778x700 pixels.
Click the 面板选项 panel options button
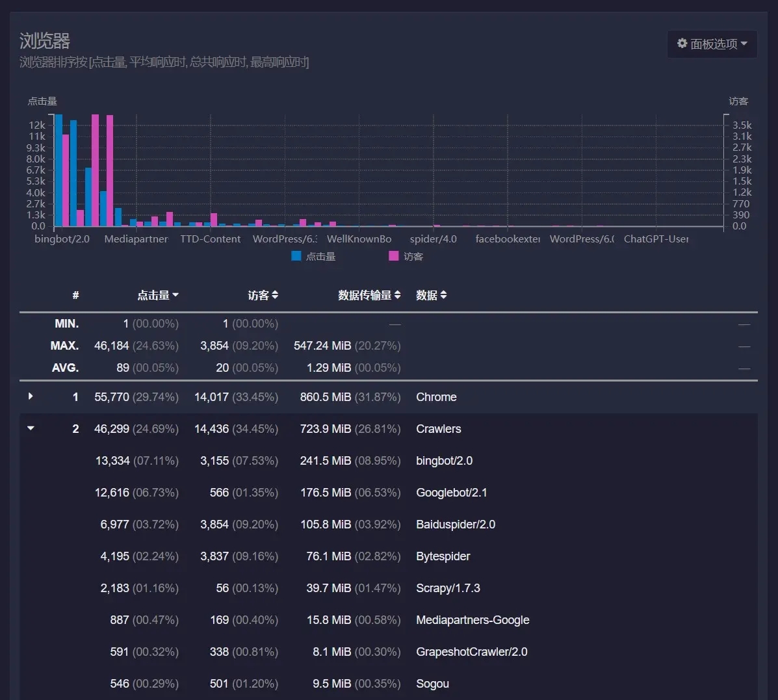[712, 44]
